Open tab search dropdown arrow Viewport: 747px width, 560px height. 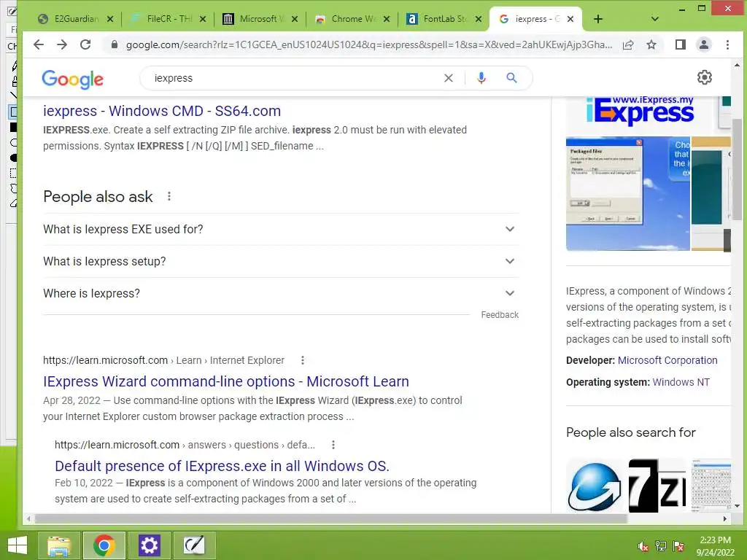pyautogui.click(x=655, y=19)
